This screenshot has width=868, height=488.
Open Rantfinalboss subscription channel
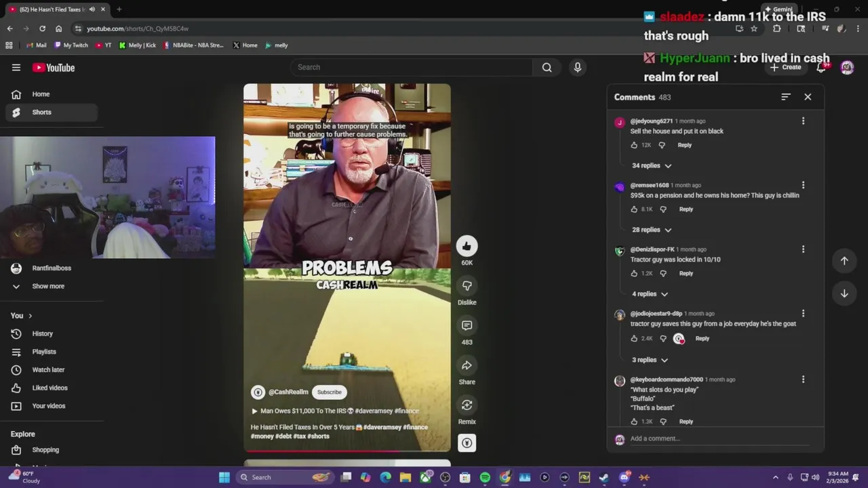coord(52,268)
